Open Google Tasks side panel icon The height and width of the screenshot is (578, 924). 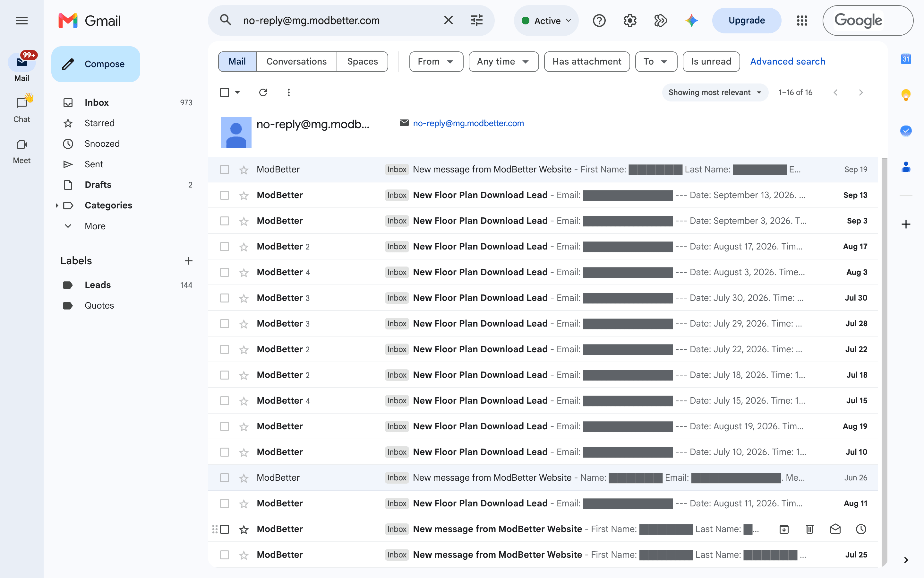pyautogui.click(x=906, y=131)
